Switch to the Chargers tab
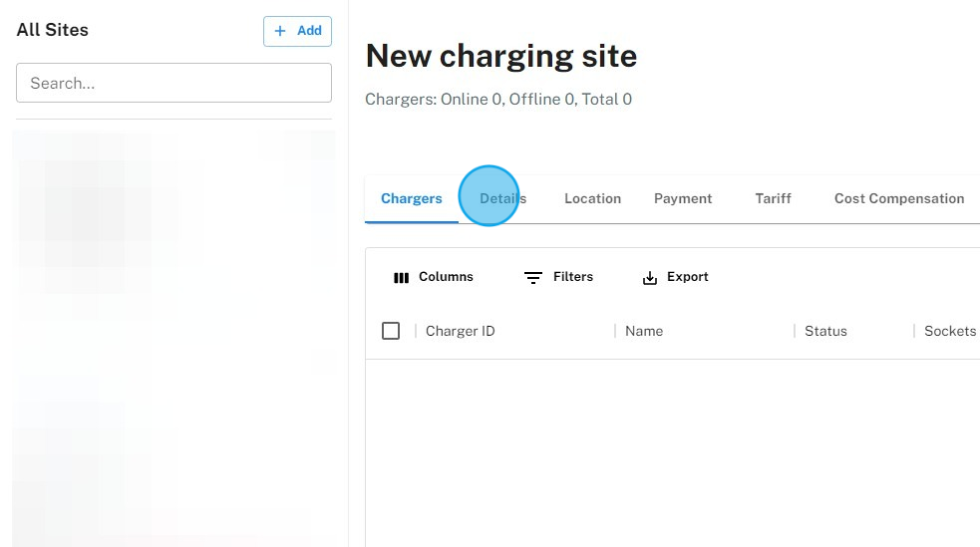 click(x=411, y=198)
